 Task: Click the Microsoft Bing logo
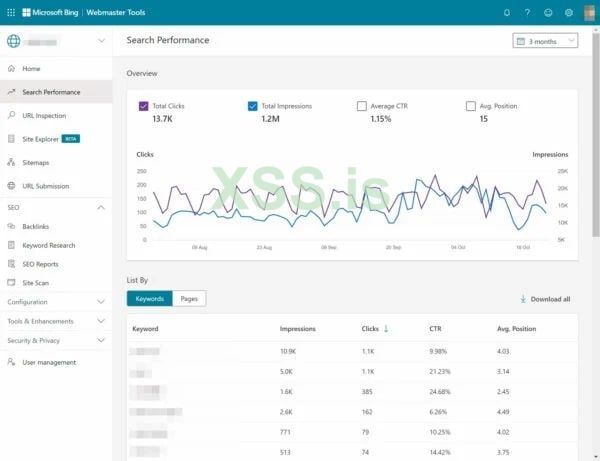coord(50,12)
